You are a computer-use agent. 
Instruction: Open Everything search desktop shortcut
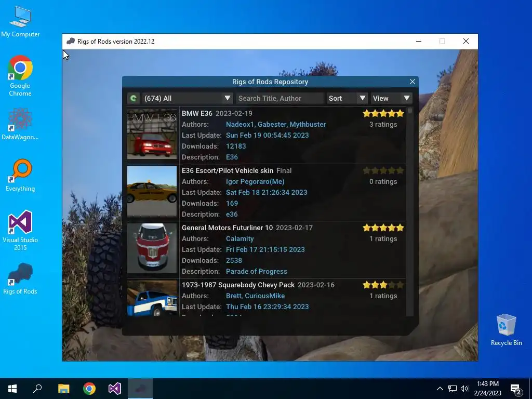[x=20, y=176]
